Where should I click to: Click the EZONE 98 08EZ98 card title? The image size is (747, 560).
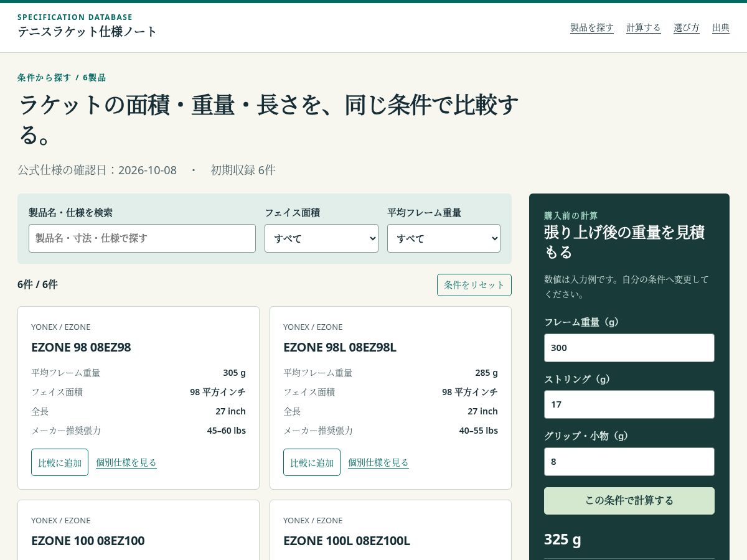click(81, 347)
